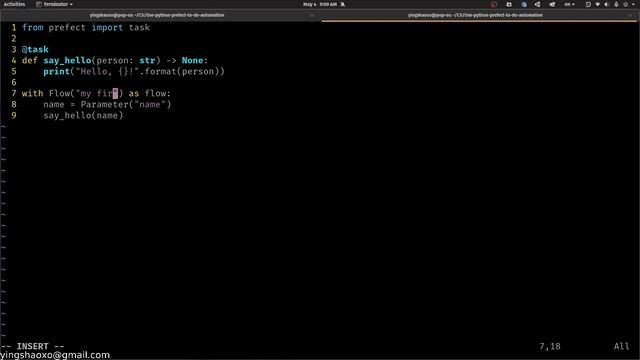
Task: Click 'say_hello(name)' call on line 9
Action: (x=83, y=116)
